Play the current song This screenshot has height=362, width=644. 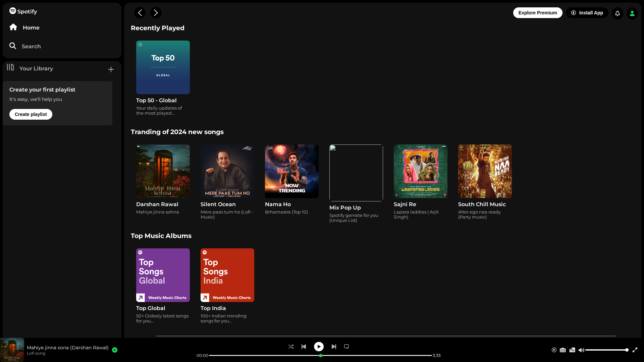tap(319, 347)
